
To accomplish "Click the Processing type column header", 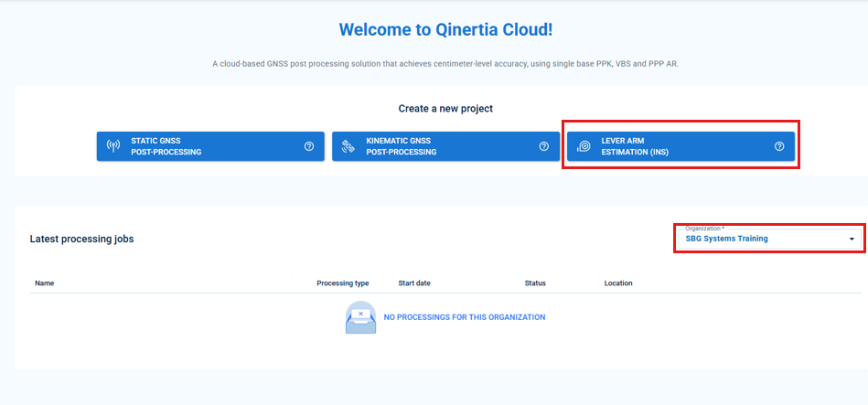I will point(342,283).
